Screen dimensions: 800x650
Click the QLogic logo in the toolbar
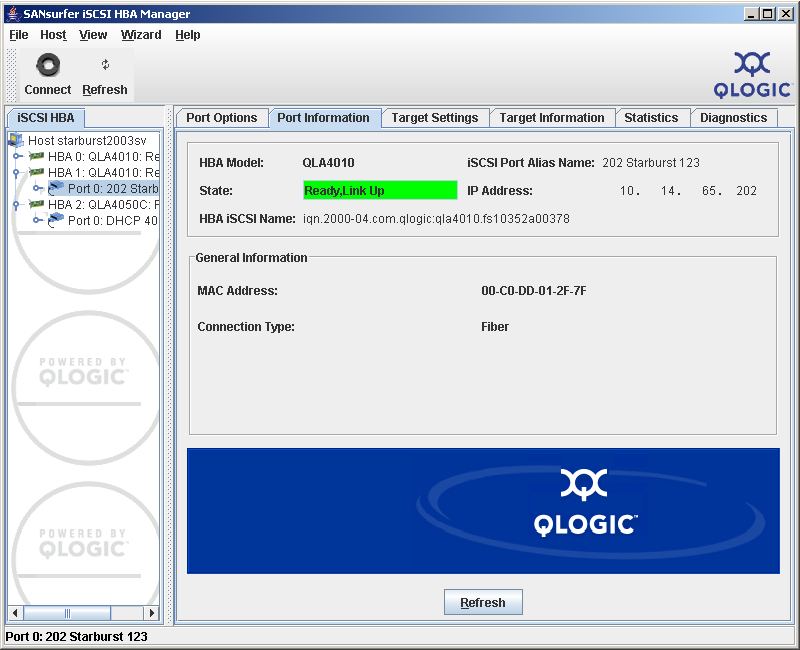click(752, 75)
